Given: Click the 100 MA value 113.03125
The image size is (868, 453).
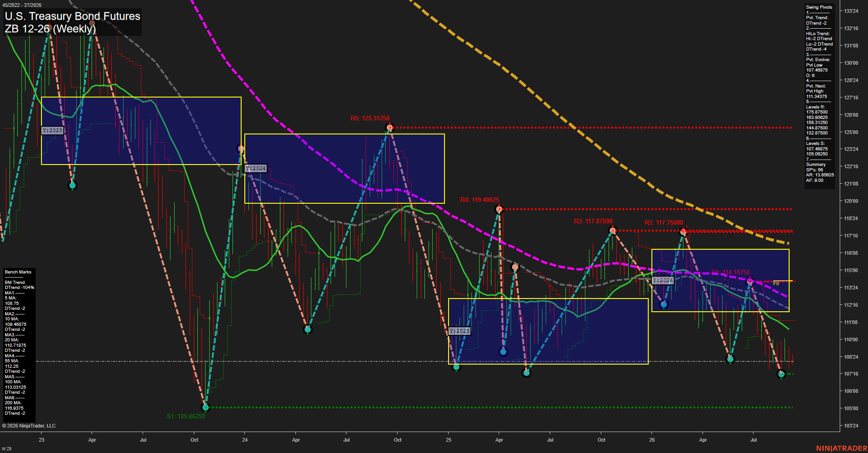Looking at the screenshot, I should (15, 387).
